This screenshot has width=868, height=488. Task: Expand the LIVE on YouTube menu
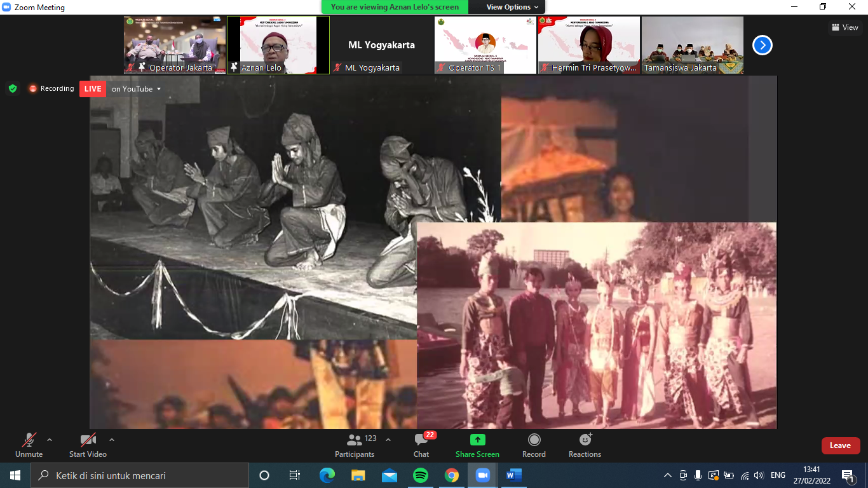pos(137,89)
